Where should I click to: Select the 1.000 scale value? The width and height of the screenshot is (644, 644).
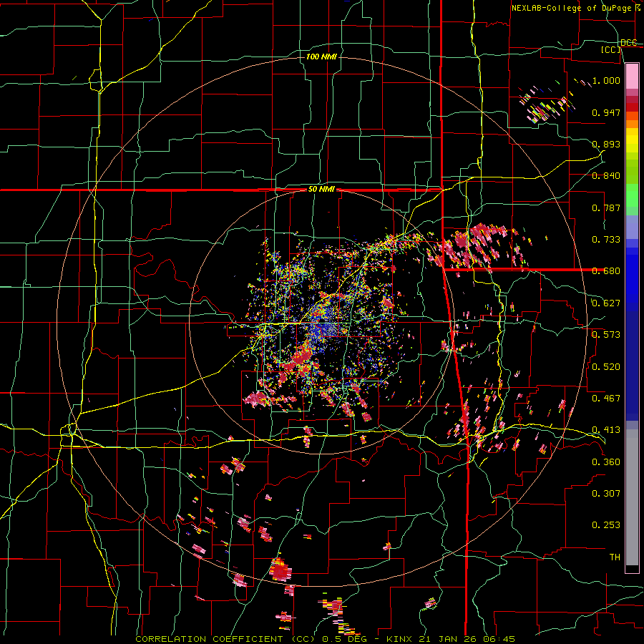(606, 80)
